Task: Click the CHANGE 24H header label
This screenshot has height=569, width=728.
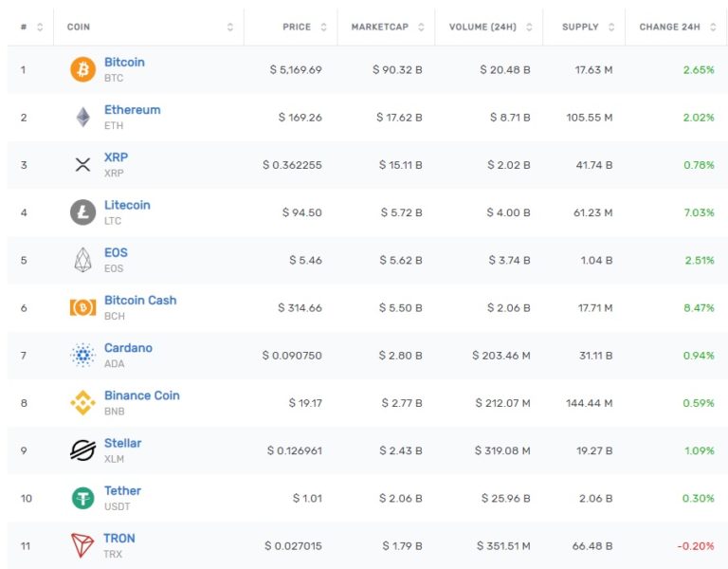Action: point(669,27)
